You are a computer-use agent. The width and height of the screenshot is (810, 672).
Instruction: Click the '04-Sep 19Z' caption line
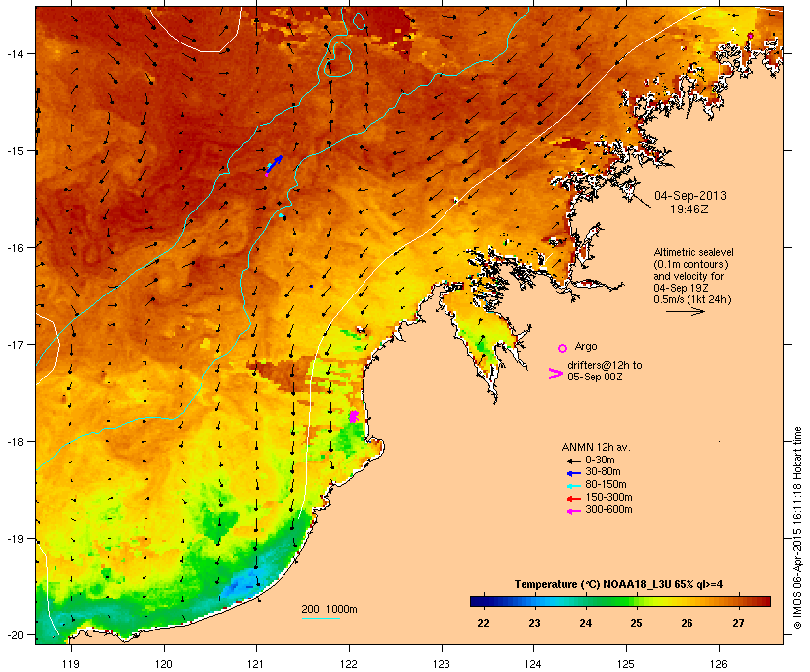pyautogui.click(x=681, y=288)
